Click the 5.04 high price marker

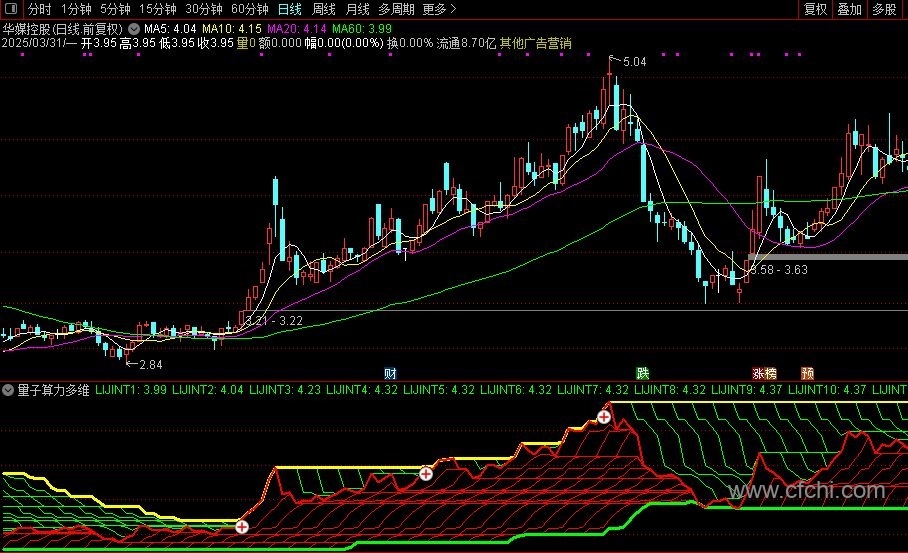tap(634, 61)
